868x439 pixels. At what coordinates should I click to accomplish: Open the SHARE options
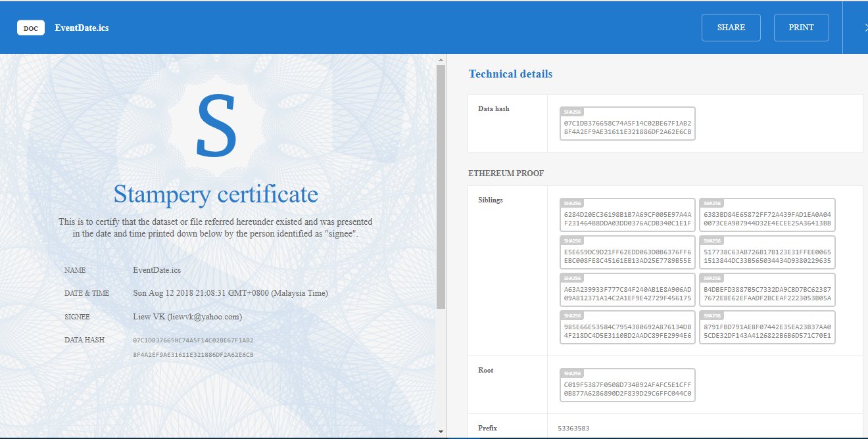click(731, 28)
